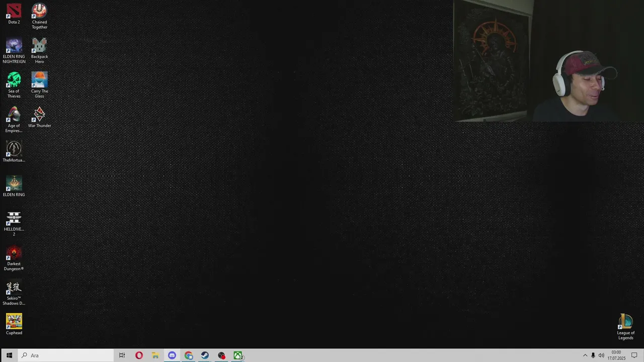Viewport: 644px width, 362px height.
Task: Select the Carry The Glass icon
Action: pyautogui.click(x=39, y=85)
